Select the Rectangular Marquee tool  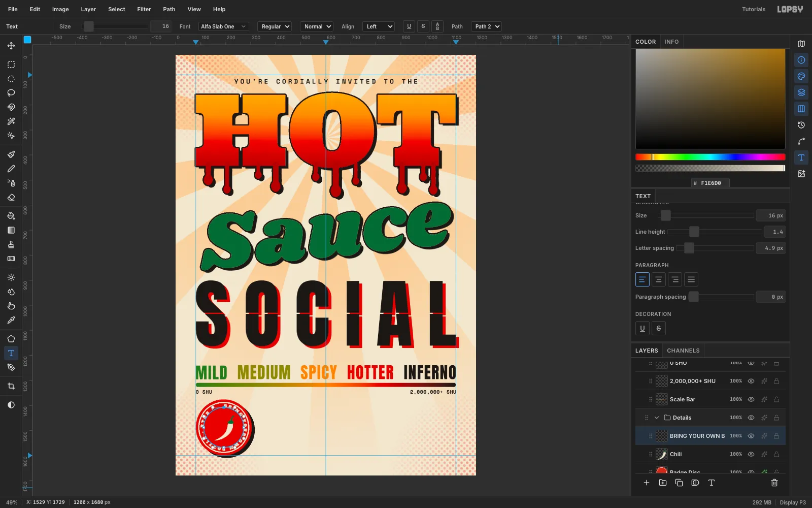(x=11, y=65)
